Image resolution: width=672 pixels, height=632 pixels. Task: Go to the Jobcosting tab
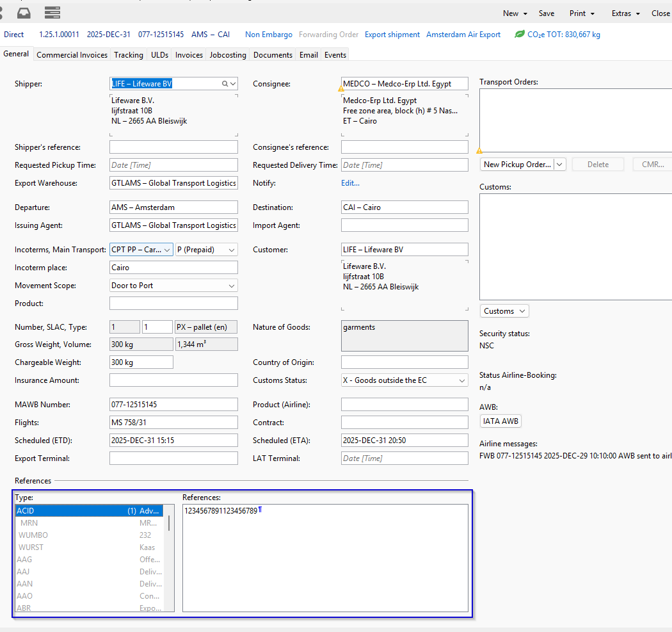click(x=228, y=55)
